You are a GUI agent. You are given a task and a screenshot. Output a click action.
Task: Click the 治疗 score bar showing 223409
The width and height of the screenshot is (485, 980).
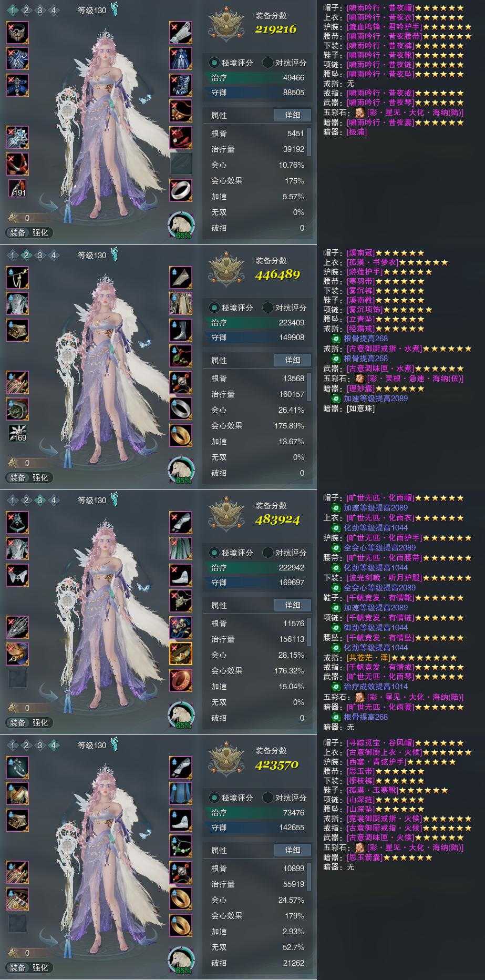(257, 323)
